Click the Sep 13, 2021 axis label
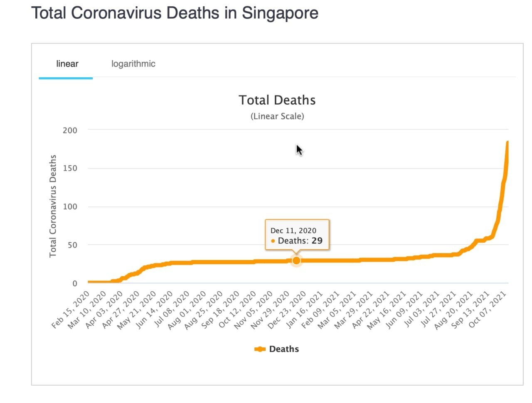This screenshot has width=532, height=403. click(470, 310)
